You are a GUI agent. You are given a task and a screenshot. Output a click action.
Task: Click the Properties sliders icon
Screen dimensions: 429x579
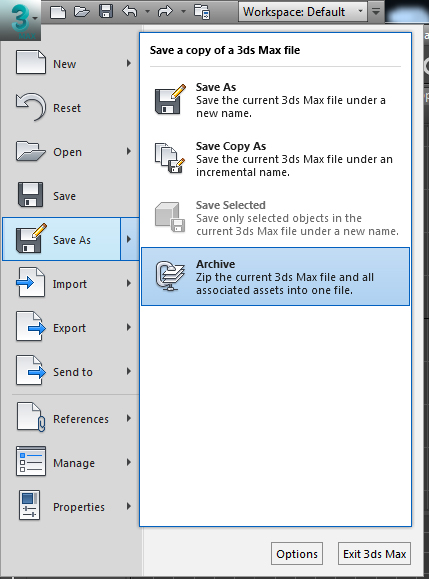click(x=30, y=506)
